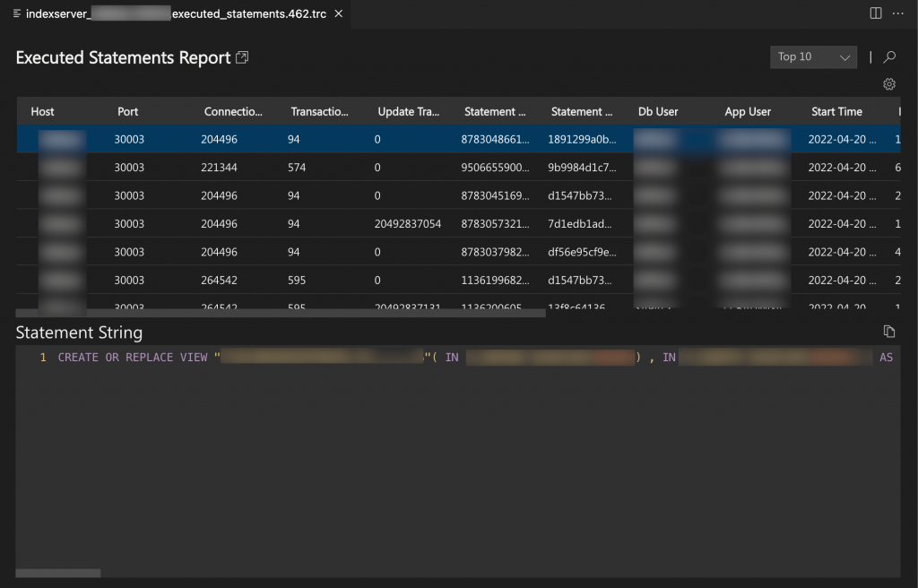Viewport: 918px width, 588px height.
Task: Click the CREATE OR REPLACE VIEW statement text
Action: (133, 358)
